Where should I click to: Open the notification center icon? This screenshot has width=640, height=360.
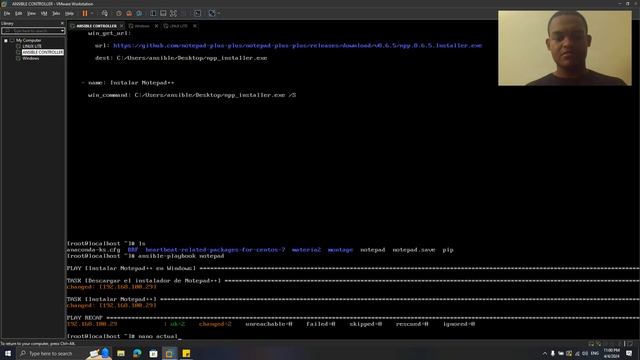pos(629,353)
